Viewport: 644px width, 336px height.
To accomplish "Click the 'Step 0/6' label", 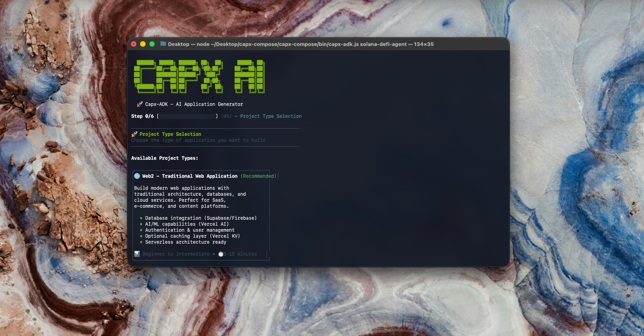I will tap(142, 116).
